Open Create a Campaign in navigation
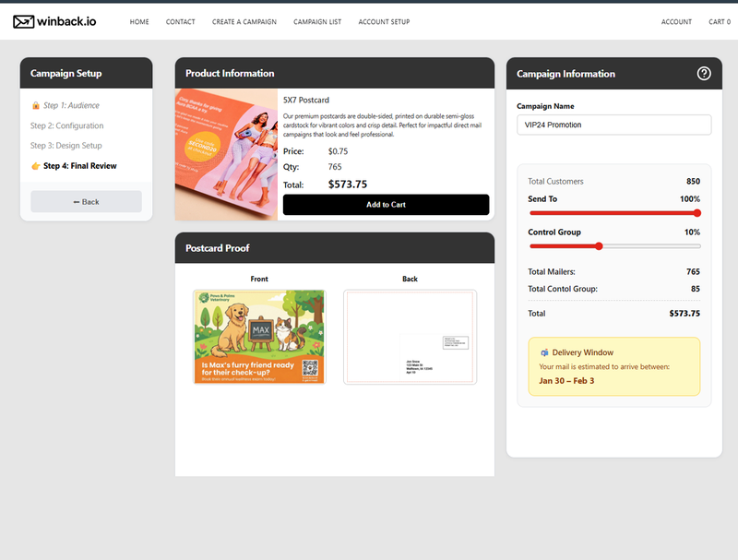 (x=244, y=22)
